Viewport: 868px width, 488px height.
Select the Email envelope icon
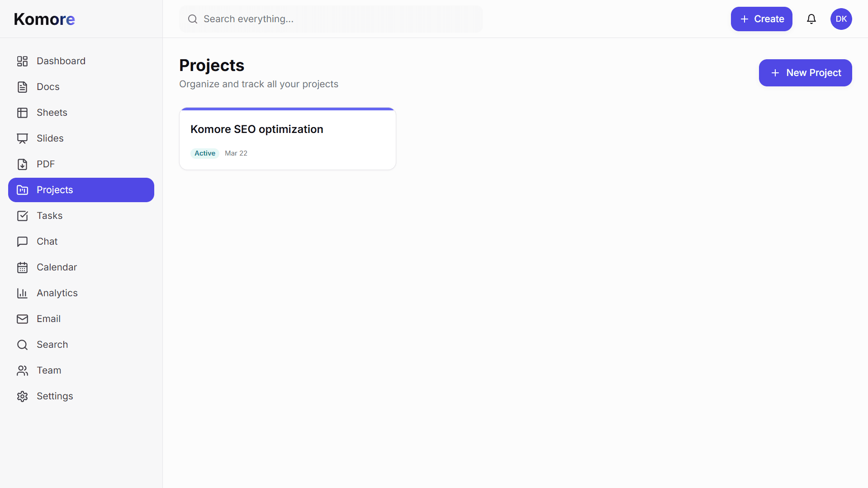point(23,318)
